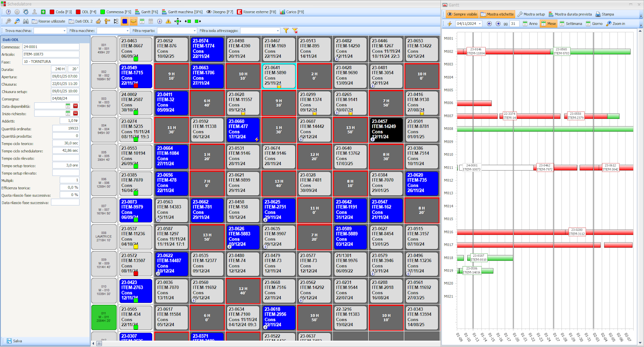Image resolution: width=644 pixels, height=347 pixels.
Task: Expand the Filtra macchine dropdown
Action: click(x=128, y=31)
